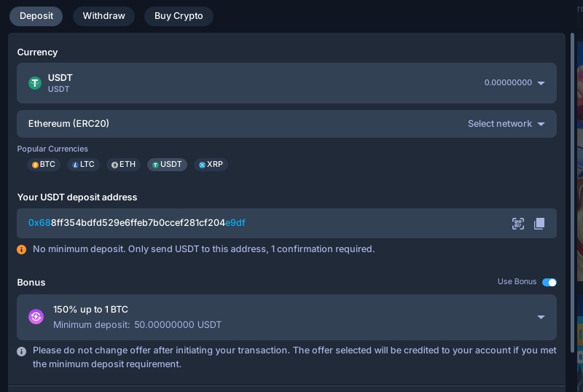Click the orange minimum deposit info icon
583x392 pixels.
click(x=22, y=250)
